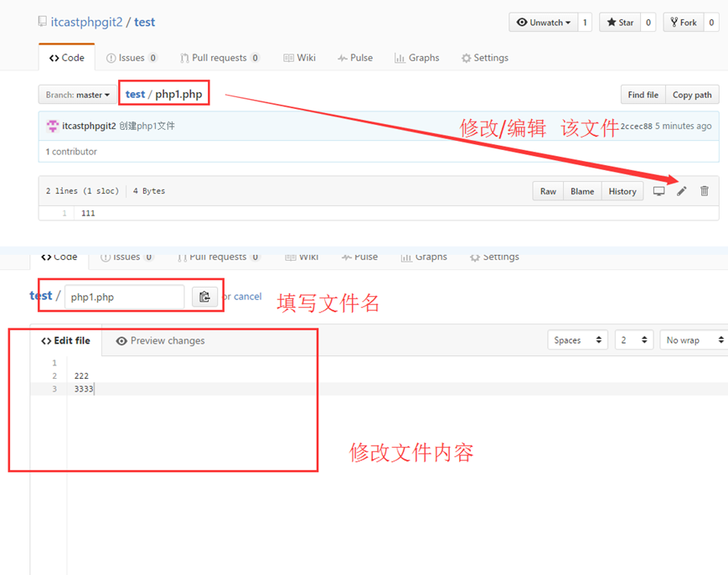
Task: Click the Pulse tab in lower screenshot
Action: coord(360,256)
